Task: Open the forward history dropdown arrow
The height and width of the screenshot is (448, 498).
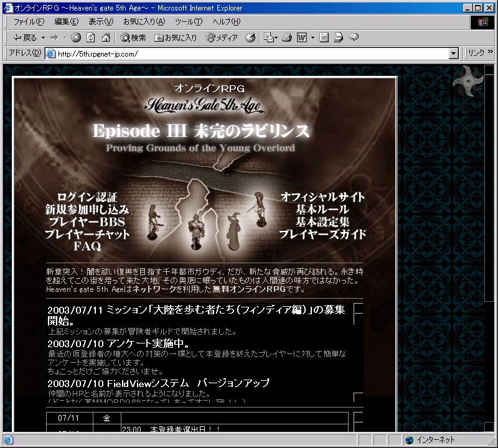Action: click(65, 37)
